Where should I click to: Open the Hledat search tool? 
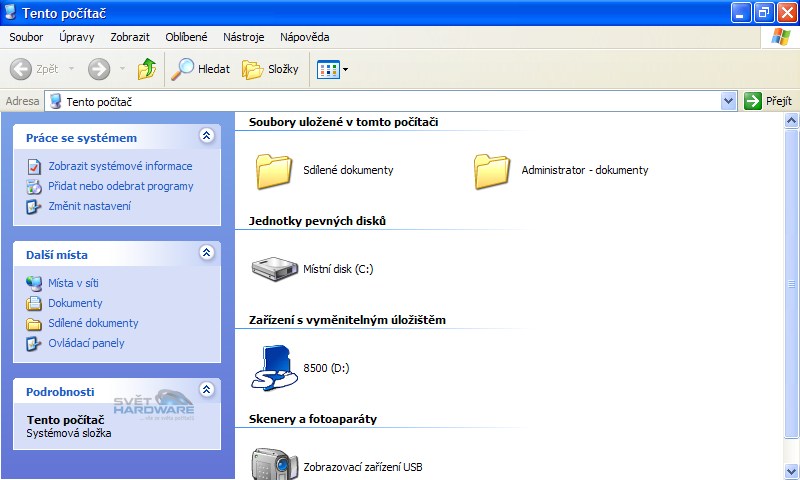coord(200,69)
